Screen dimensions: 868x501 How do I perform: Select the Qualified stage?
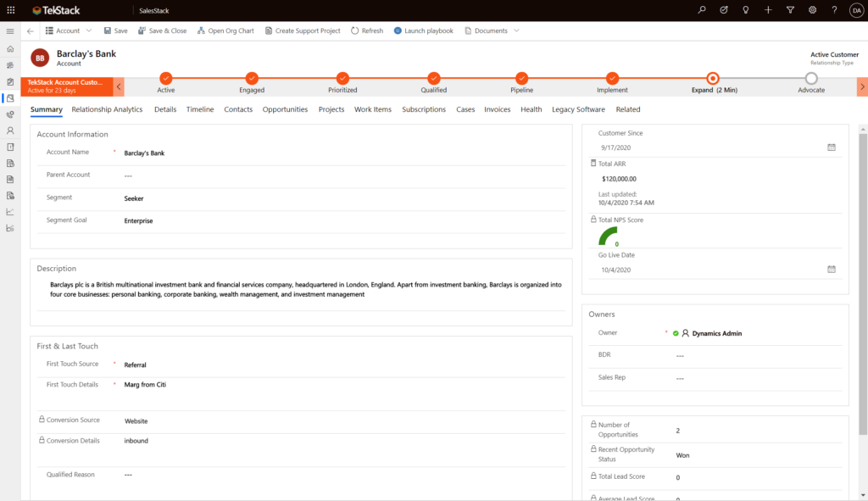click(434, 78)
